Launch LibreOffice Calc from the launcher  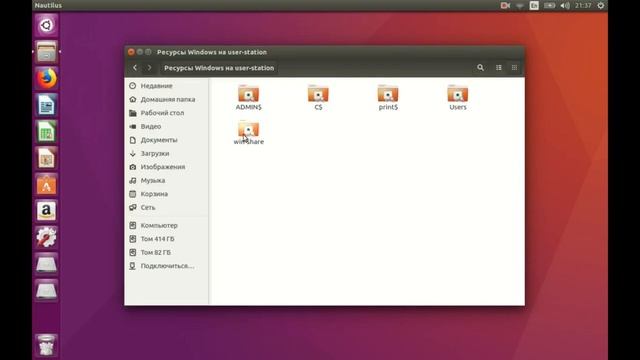[x=46, y=131]
